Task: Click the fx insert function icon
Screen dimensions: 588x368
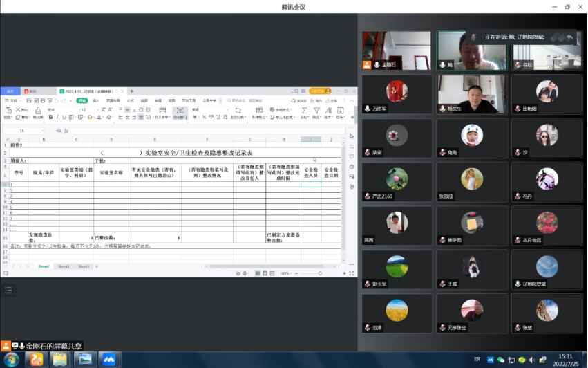Action: pos(66,131)
